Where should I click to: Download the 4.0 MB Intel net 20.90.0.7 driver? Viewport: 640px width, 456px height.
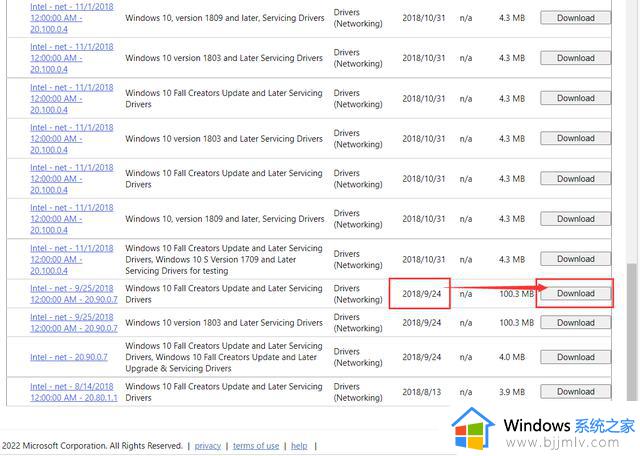click(576, 357)
